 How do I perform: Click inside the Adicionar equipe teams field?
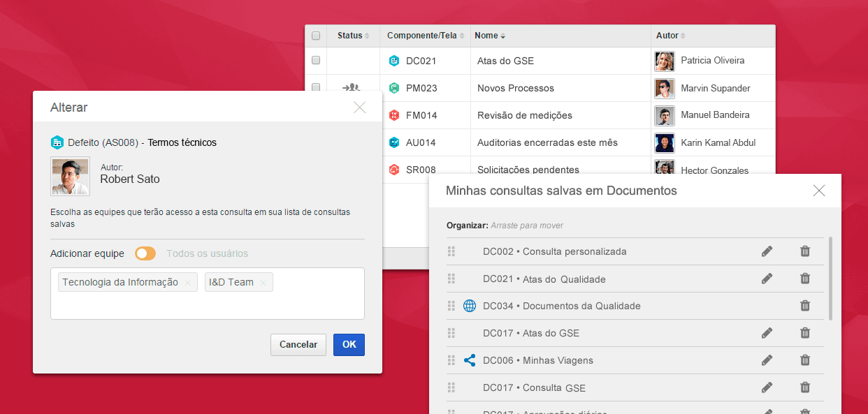(x=208, y=294)
